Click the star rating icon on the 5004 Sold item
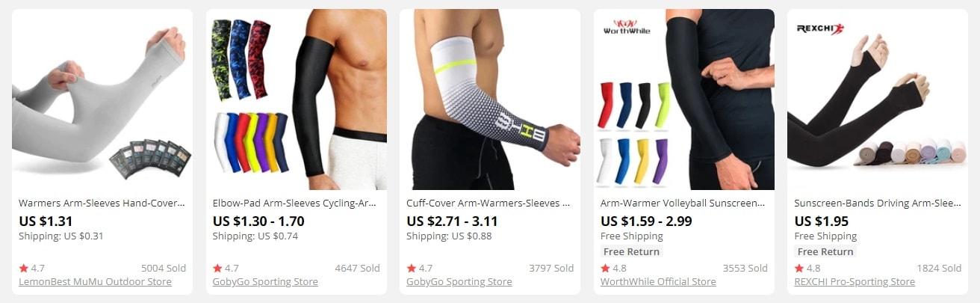This screenshot has width=980, height=303. pyautogui.click(x=24, y=268)
